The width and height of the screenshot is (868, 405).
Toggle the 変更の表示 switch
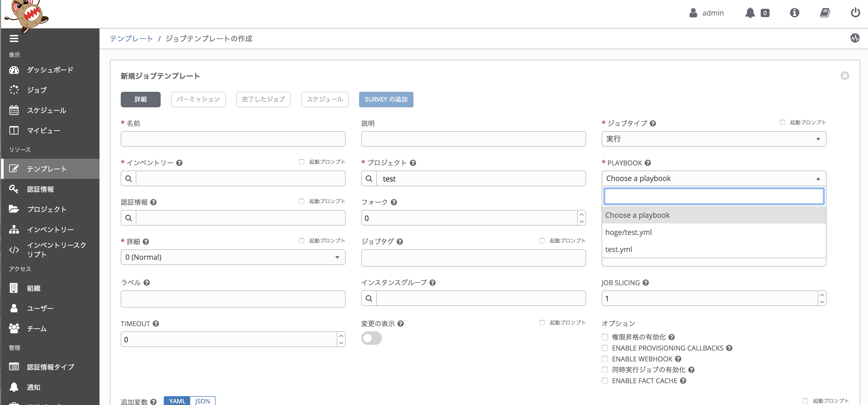point(371,338)
